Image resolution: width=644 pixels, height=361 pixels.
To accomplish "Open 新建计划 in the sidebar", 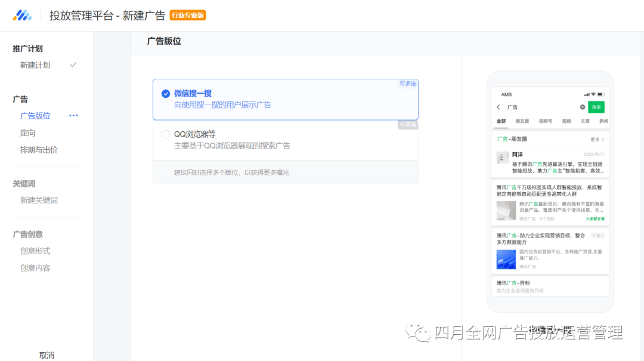I will coord(35,65).
